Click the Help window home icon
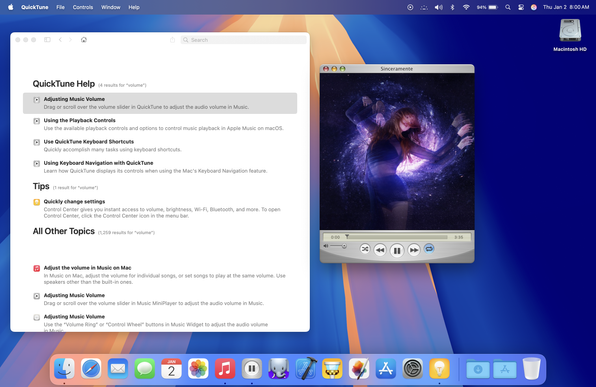This screenshot has width=596, height=387. (84, 40)
